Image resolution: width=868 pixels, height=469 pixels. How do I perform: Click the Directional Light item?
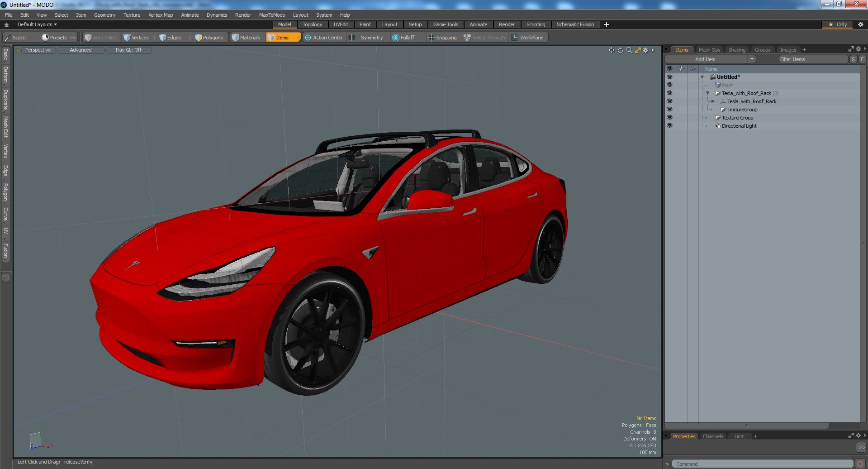point(739,126)
